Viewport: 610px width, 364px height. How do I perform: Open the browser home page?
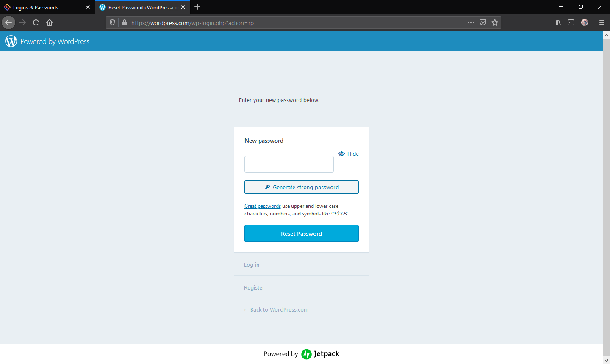(50, 22)
